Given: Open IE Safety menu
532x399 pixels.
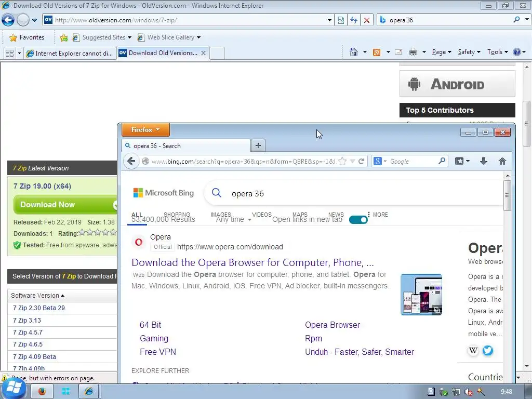Looking at the screenshot, I should point(469,52).
